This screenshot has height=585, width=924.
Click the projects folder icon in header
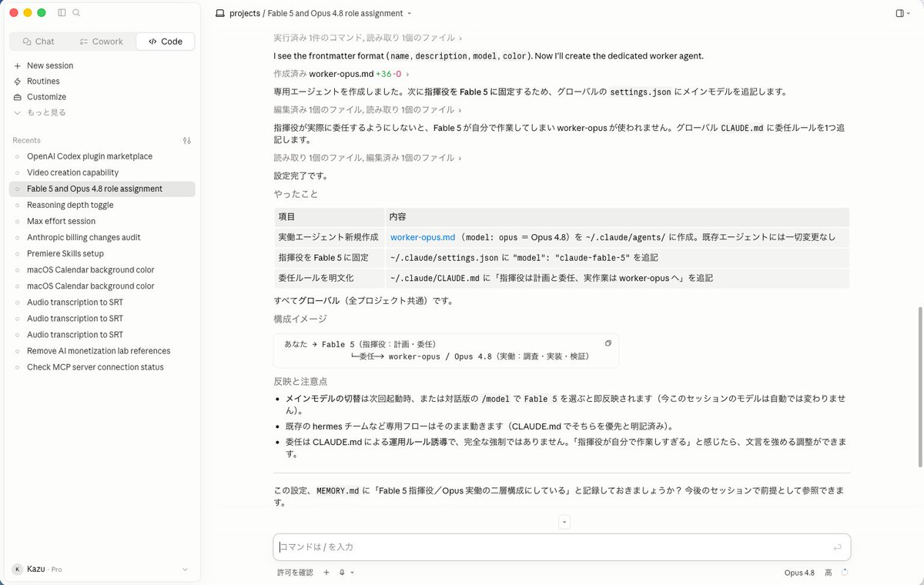220,13
